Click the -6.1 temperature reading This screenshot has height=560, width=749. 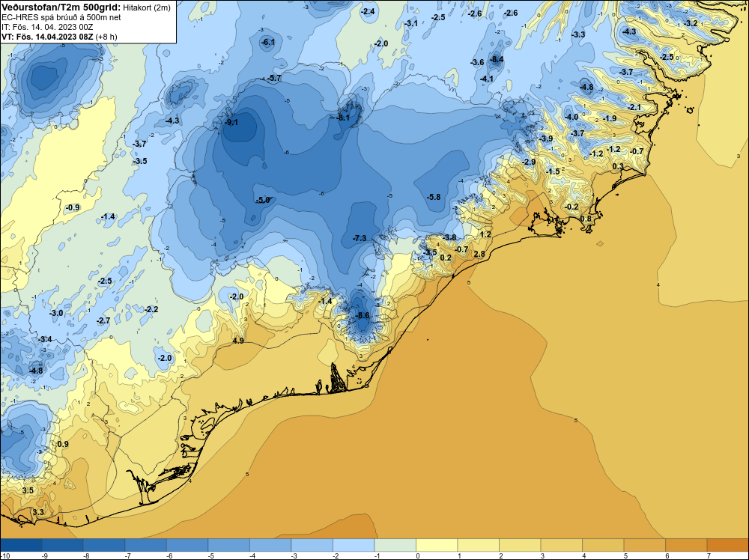268,43
